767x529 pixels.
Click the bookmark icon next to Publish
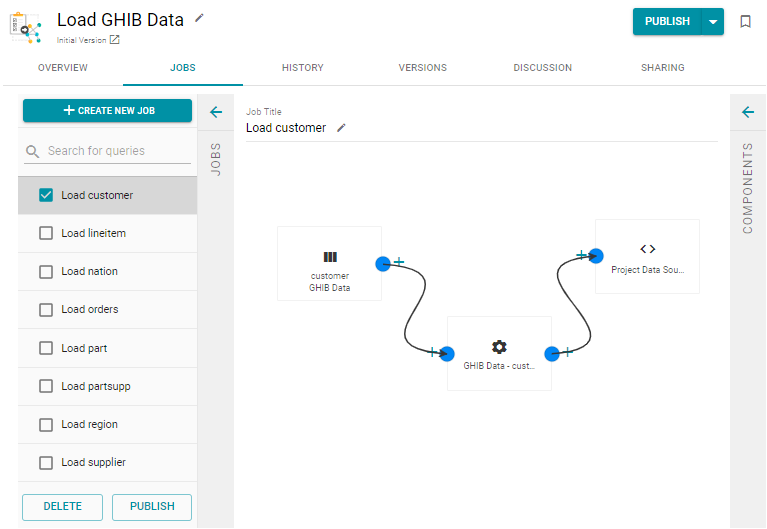point(745,22)
